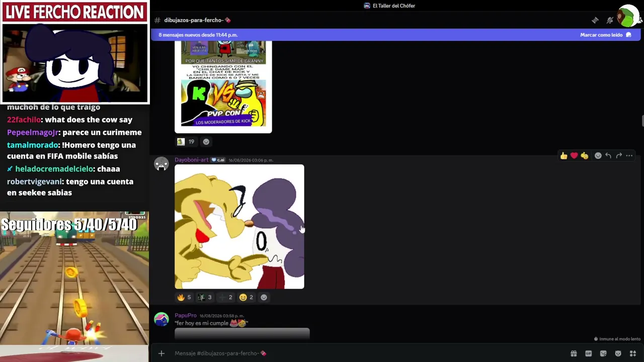This screenshot has height=362, width=644.
Task: Jump to the 8 mensajes nuevos banner
Action: (x=396, y=35)
